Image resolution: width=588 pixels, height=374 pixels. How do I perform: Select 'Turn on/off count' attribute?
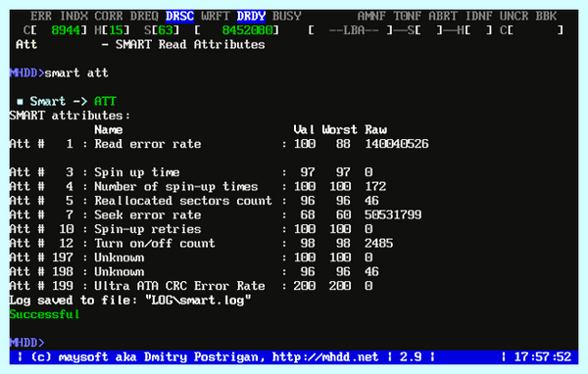tap(155, 244)
